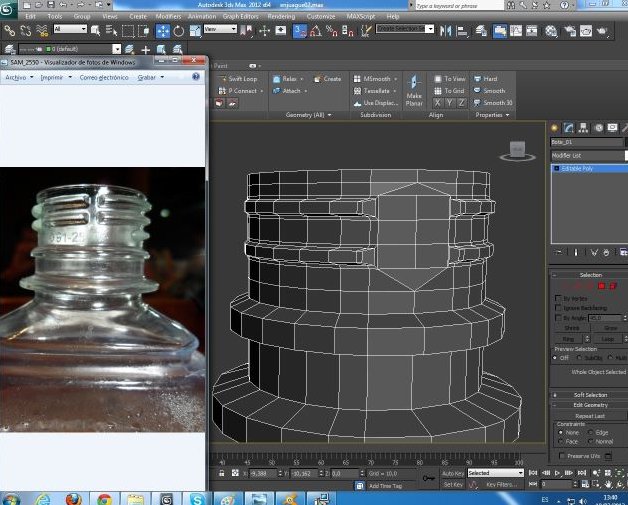Click the Relax tool in ribbon
Screen dimensions: 628x505
point(289,78)
